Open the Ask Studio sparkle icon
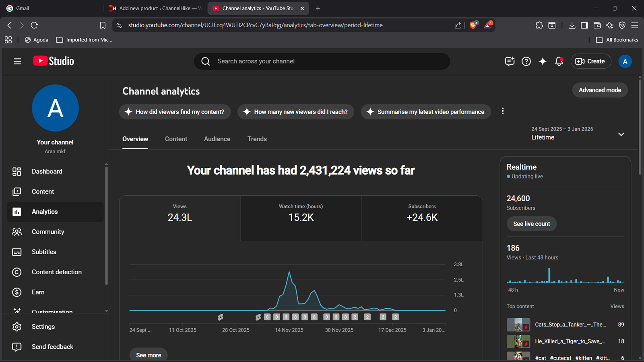This screenshot has width=644, height=362. pyautogui.click(x=543, y=61)
